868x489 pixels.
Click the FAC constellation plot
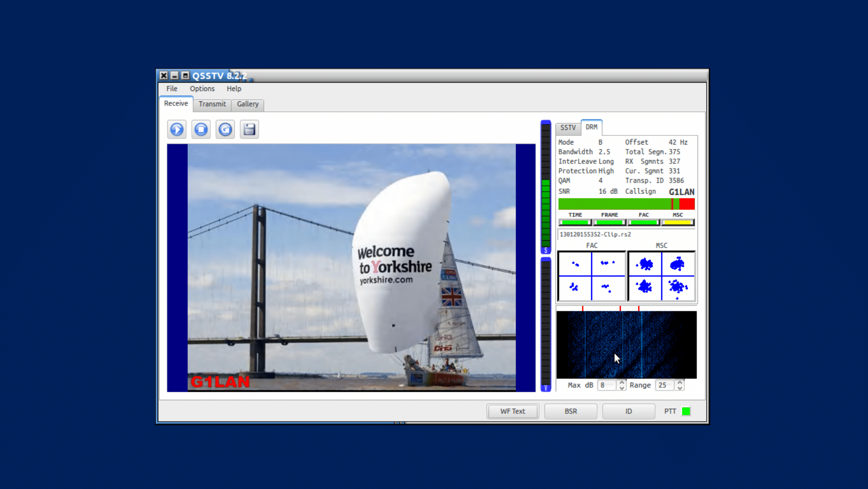click(592, 276)
